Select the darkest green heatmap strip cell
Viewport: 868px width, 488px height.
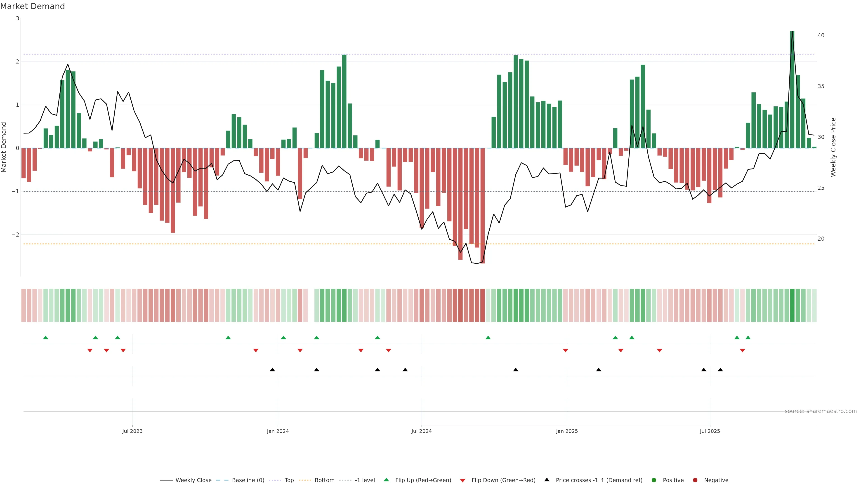(792, 305)
